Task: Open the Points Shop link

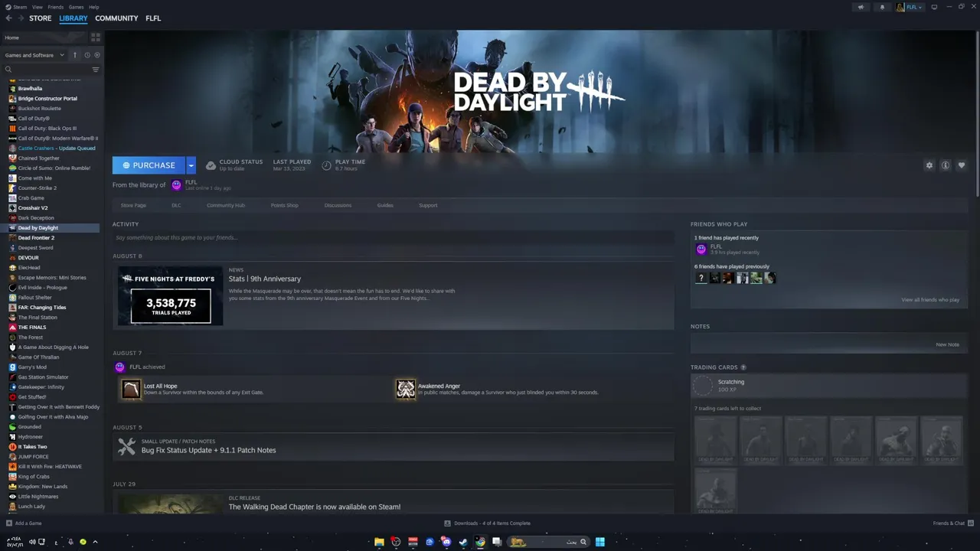Action: click(x=285, y=205)
